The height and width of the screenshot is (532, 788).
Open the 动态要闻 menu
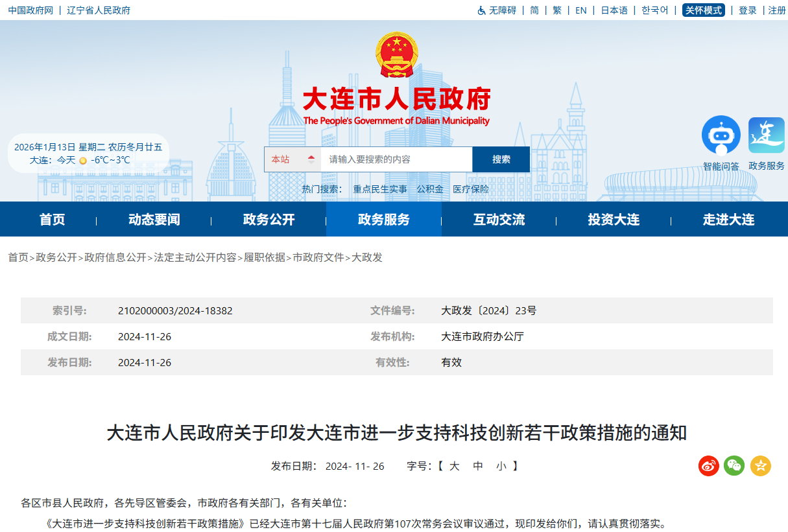pyautogui.click(x=154, y=219)
